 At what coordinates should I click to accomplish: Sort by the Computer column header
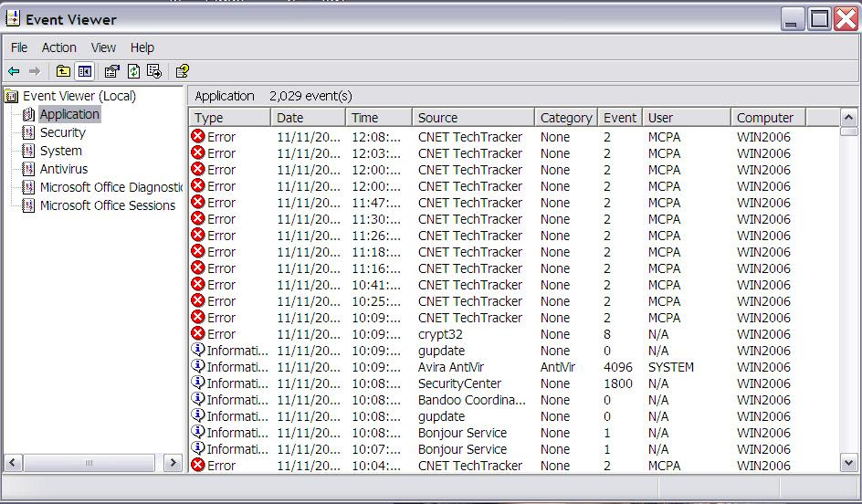769,118
